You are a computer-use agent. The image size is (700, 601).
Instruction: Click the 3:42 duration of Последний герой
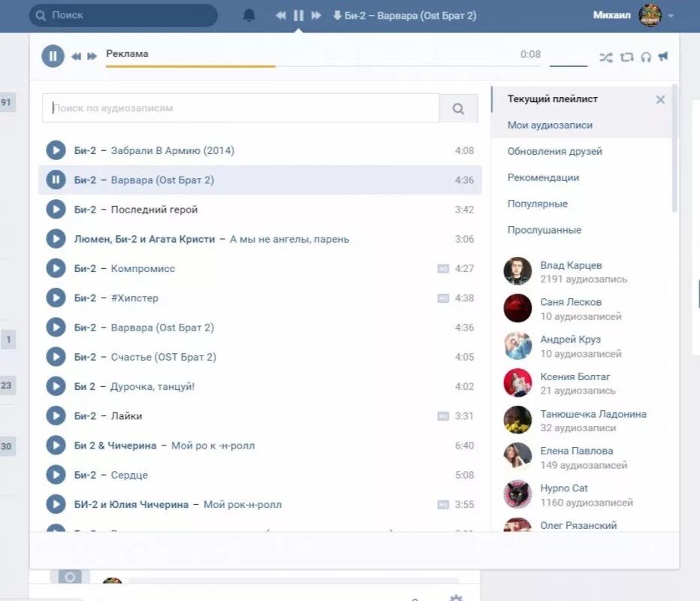[464, 210]
